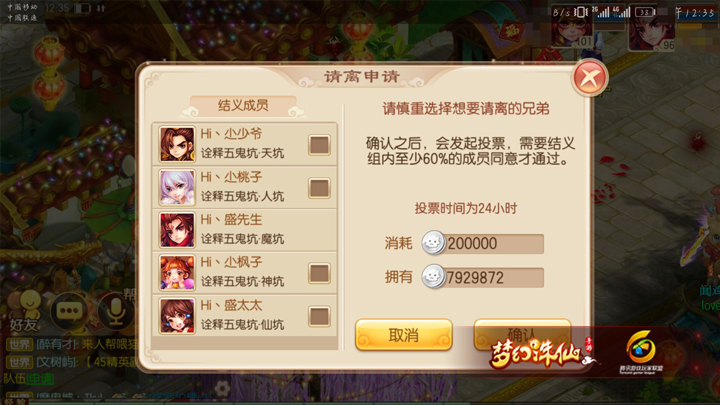The width and height of the screenshot is (720, 405).
Task: Click the silver coin icon beside 消耗
Action: pyautogui.click(x=433, y=243)
